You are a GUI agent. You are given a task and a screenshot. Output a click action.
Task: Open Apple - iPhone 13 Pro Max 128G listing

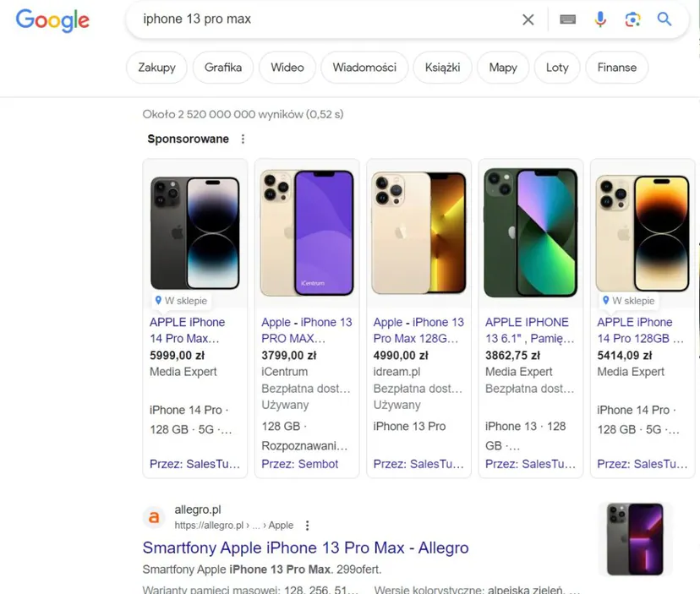tap(418, 330)
